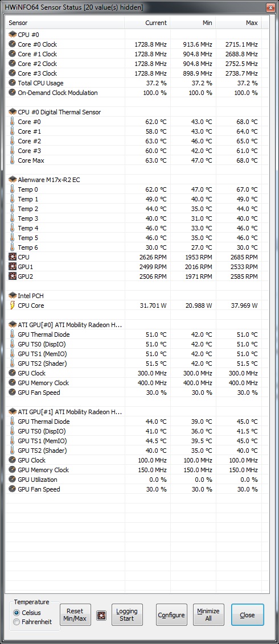Click the CPU fan RPM icon
The height and width of the screenshot is (644, 279).
[12, 257]
